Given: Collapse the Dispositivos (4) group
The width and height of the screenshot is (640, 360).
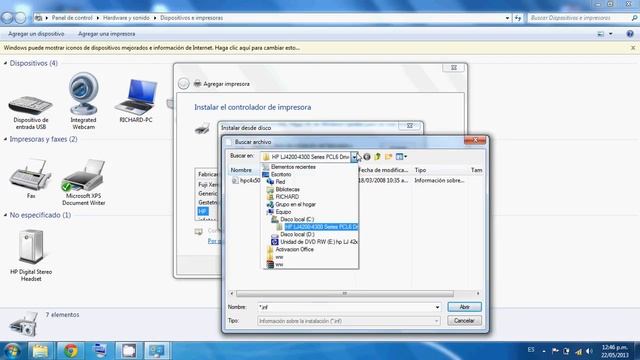Looking at the screenshot, I should coord(5,63).
